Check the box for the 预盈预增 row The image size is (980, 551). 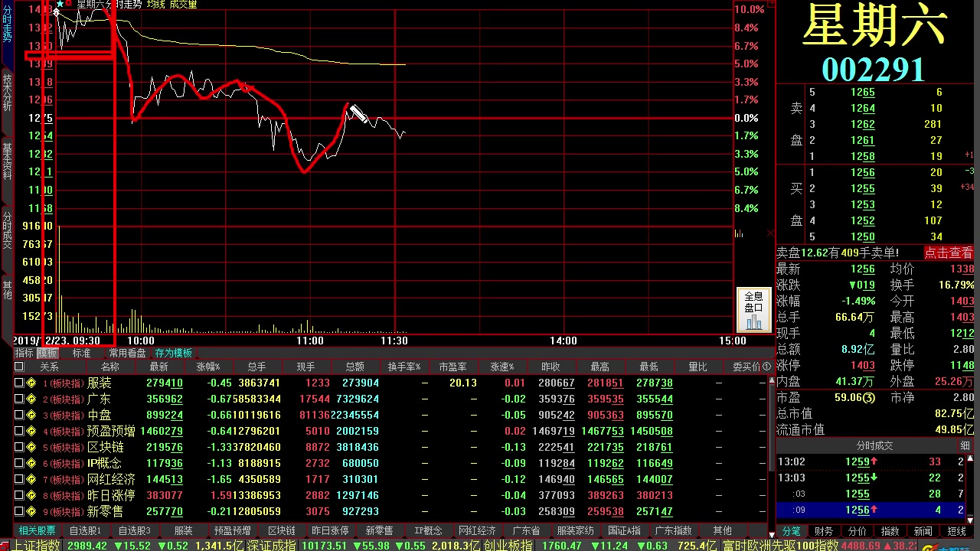tap(19, 431)
